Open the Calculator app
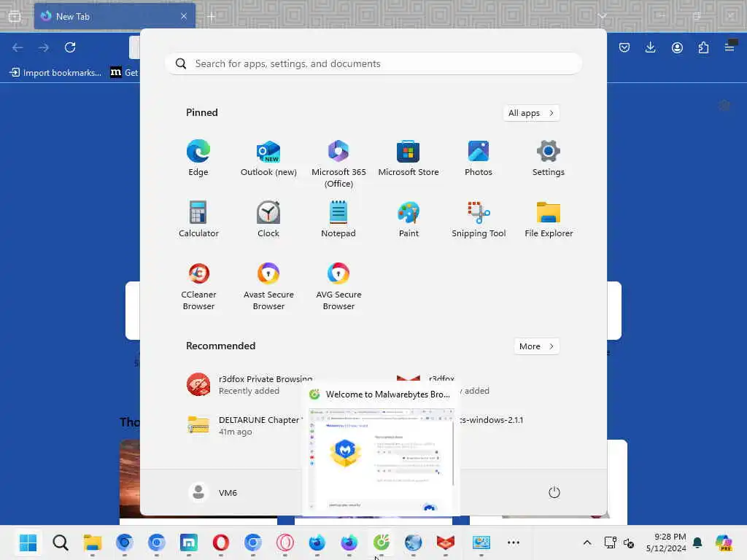The image size is (747, 560). (x=198, y=219)
